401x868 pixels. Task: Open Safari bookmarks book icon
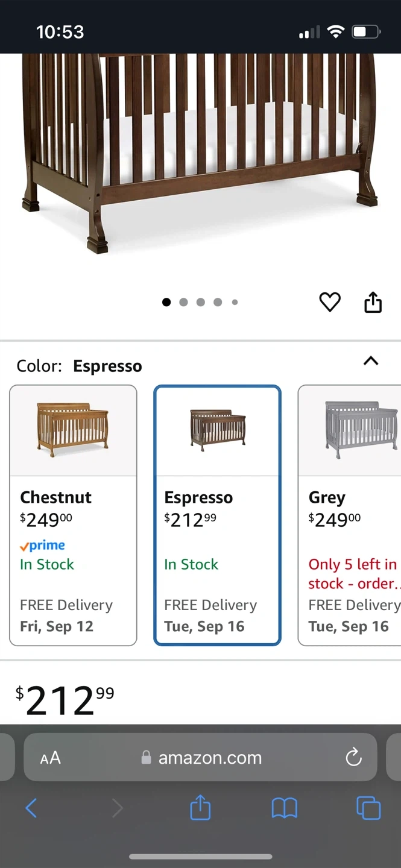[x=285, y=808]
